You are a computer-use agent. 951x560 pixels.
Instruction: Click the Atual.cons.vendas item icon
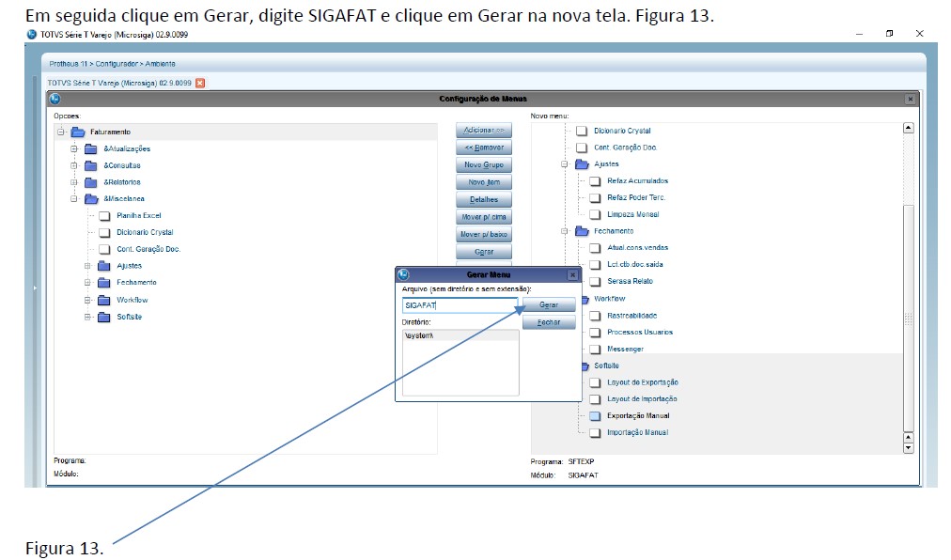[595, 247]
